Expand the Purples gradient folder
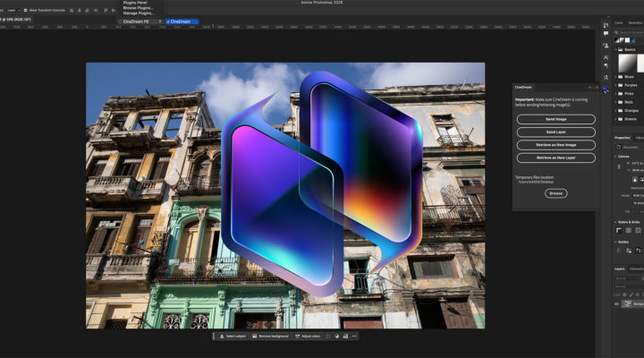 click(x=615, y=85)
